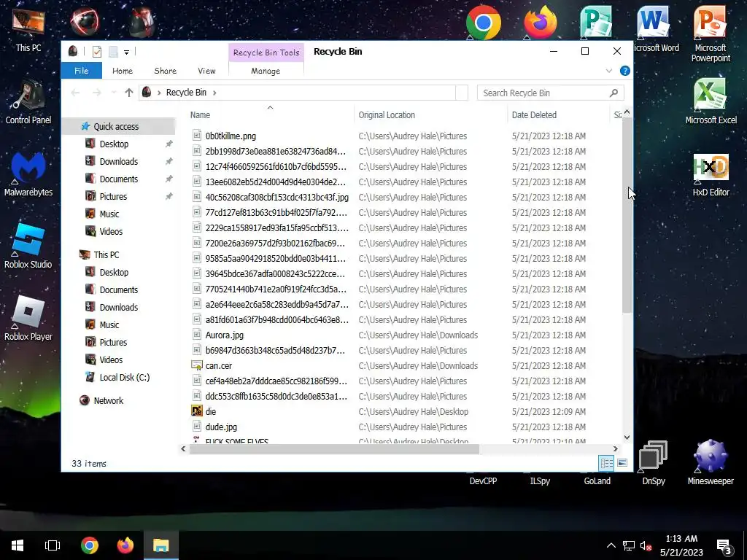The width and height of the screenshot is (747, 560).
Task: Switch to the Share ribbon tab
Action: (x=166, y=71)
